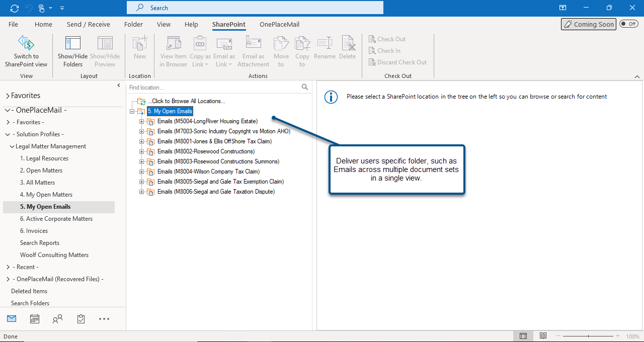Viewport: 644px width, 342px height.
Task: Click the Move to ribbon icon
Action: (281, 43)
